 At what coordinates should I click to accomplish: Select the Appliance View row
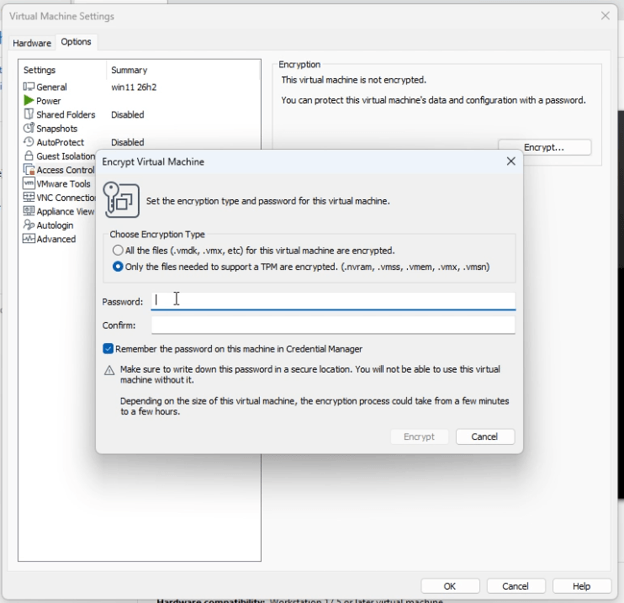(58, 211)
